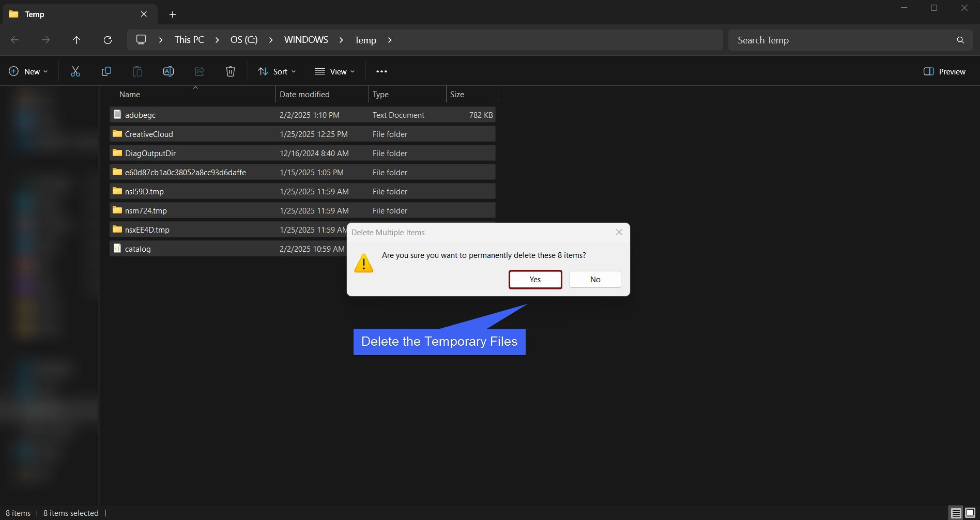The width and height of the screenshot is (980, 520).
Task: Expand the New item dropdown
Action: click(x=28, y=71)
